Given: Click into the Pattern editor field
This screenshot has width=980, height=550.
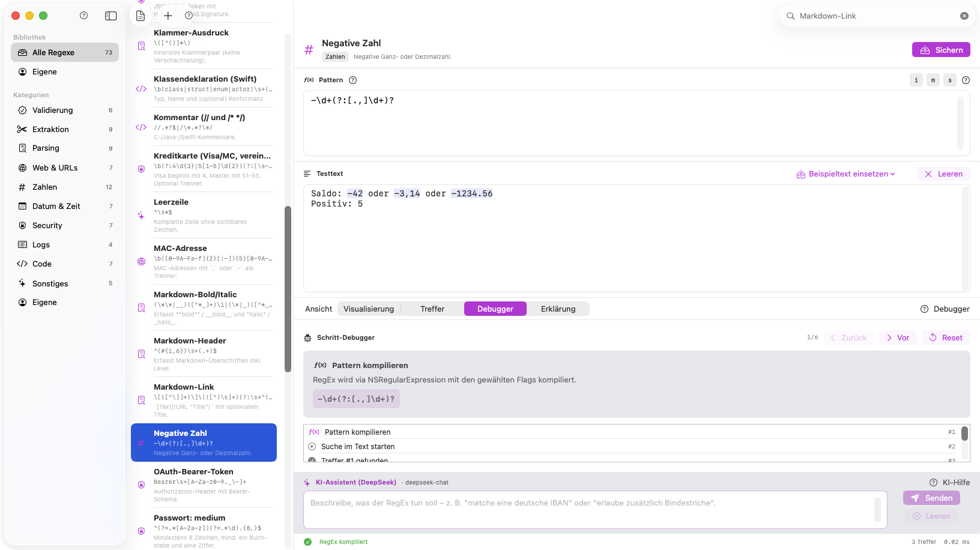Looking at the screenshot, I should tap(637, 123).
